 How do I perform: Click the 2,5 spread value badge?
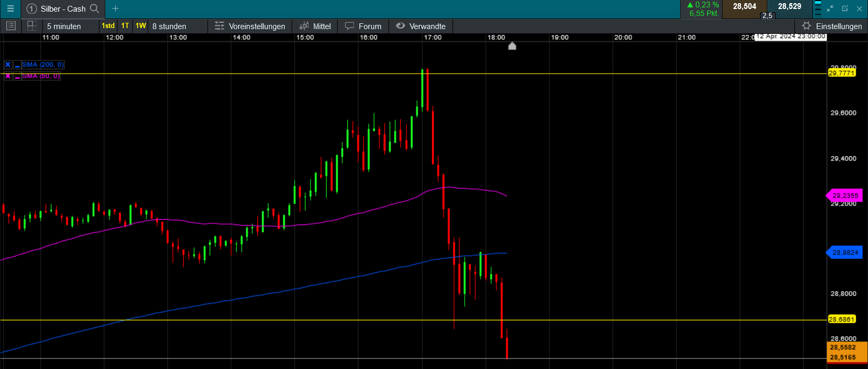[767, 16]
